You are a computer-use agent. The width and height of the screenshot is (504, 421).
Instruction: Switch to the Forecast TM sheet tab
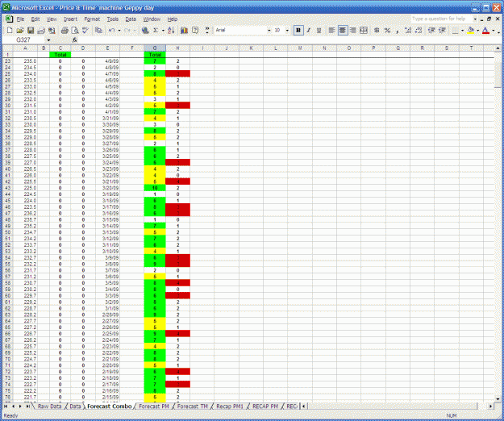tap(192, 406)
